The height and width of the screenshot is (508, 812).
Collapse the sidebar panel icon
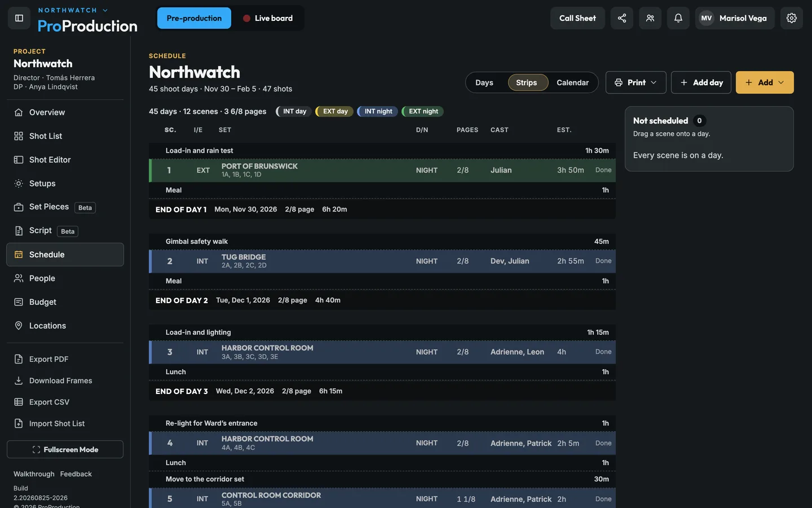coord(19,18)
